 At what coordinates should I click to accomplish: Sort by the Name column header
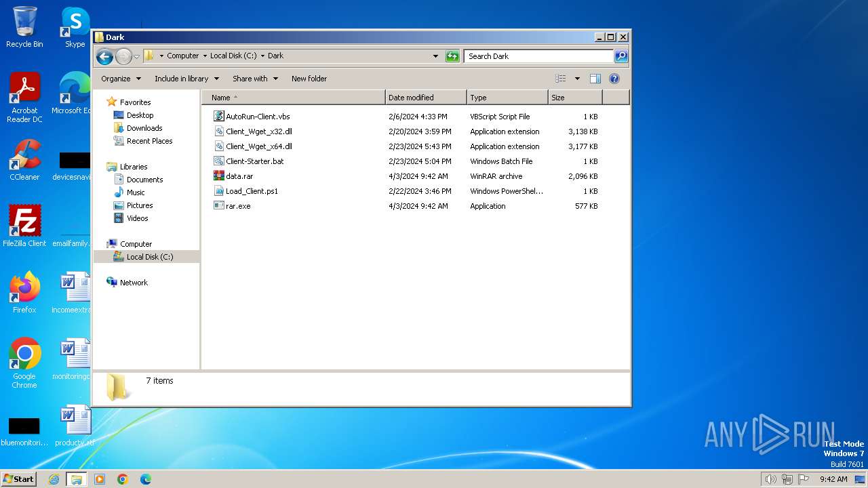pyautogui.click(x=294, y=98)
